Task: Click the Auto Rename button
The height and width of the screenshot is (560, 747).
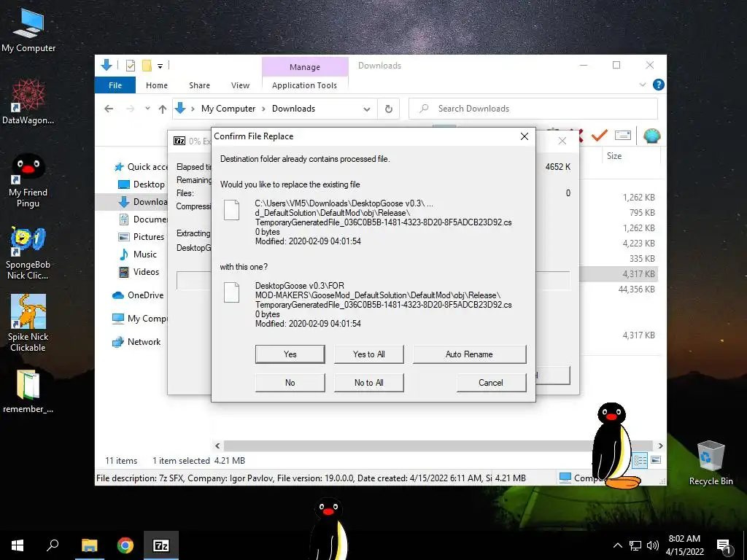Action: 469,354
